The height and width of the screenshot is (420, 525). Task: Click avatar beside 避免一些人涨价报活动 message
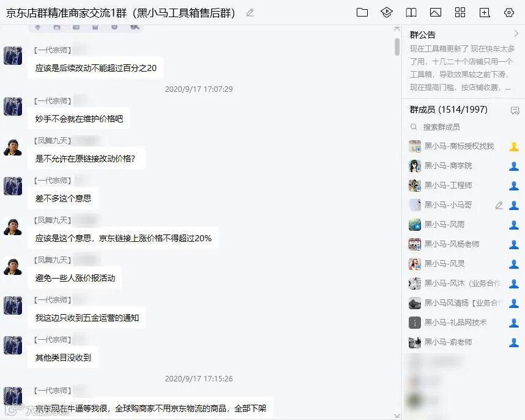click(x=13, y=266)
